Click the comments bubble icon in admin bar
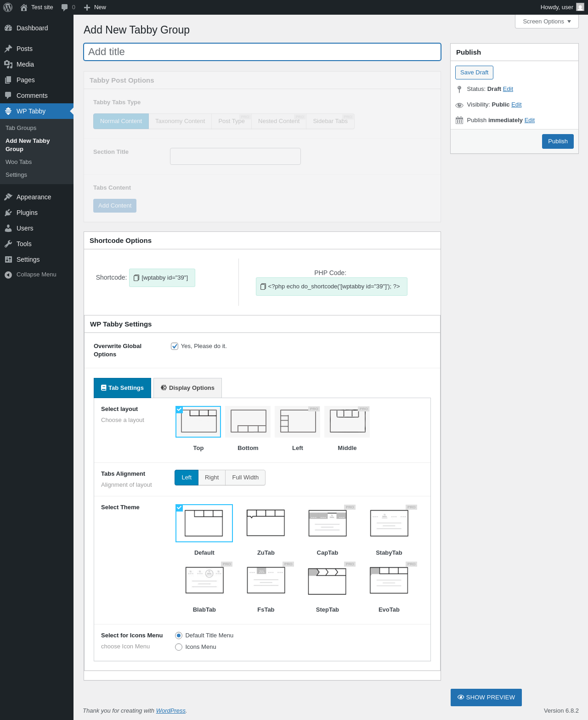588x720 pixels. pyautogui.click(x=65, y=7)
